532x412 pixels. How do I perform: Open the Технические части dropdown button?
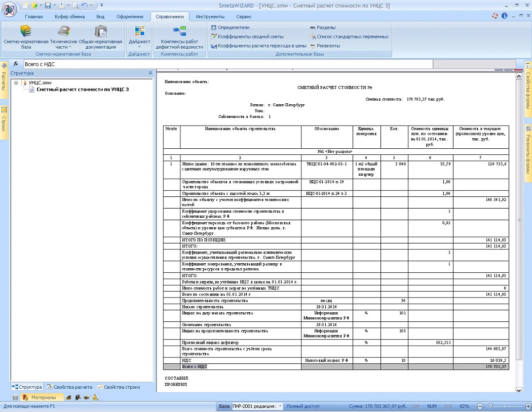(x=64, y=37)
